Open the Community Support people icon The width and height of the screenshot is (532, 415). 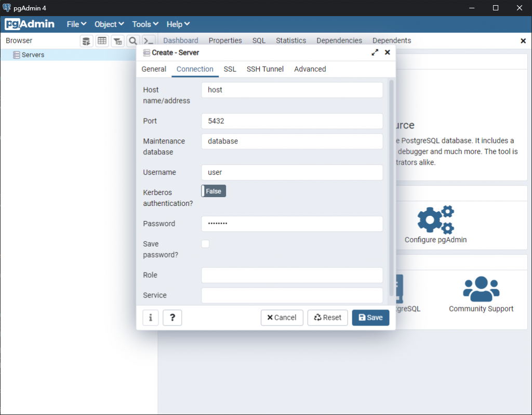tap(481, 289)
